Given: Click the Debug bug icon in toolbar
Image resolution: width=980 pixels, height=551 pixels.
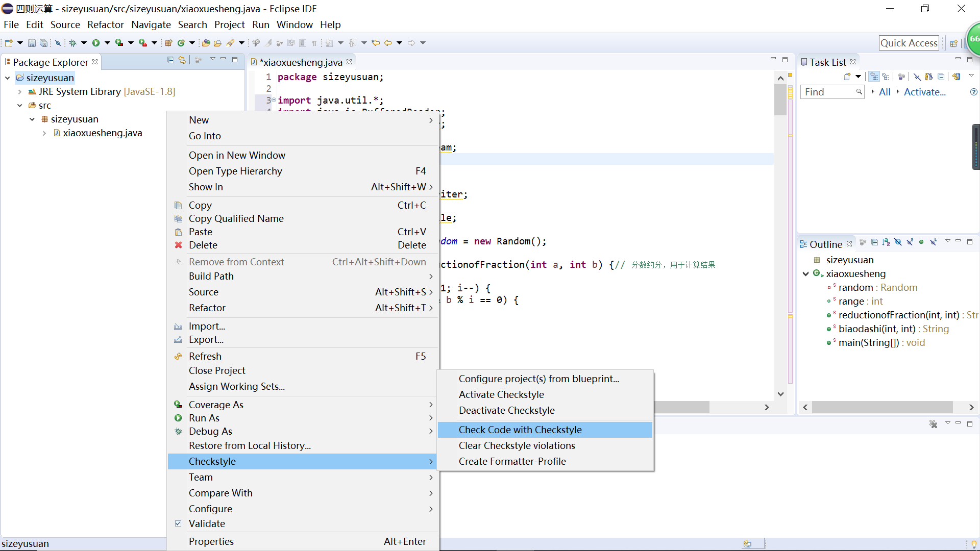Looking at the screenshot, I should [72, 43].
